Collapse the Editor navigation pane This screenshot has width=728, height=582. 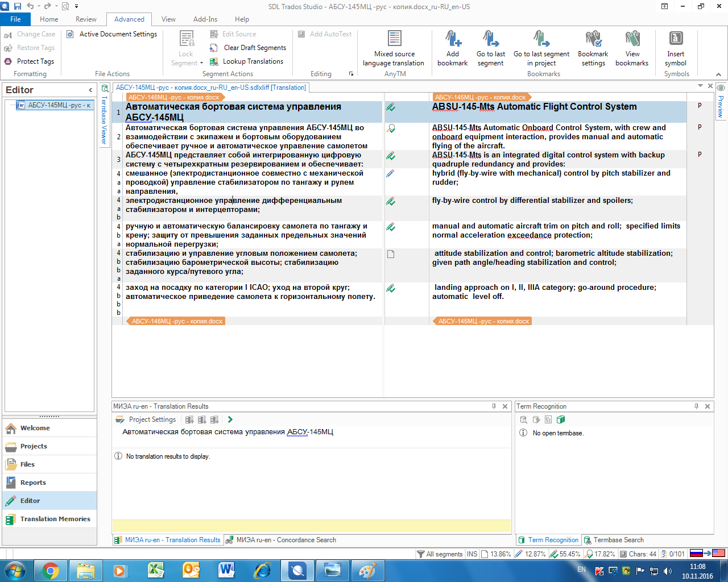90,90
